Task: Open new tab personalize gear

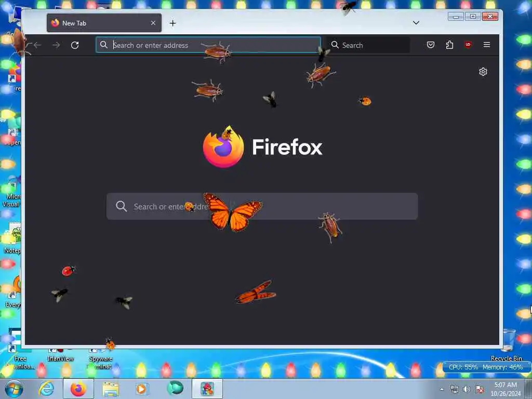Action: 483,72
